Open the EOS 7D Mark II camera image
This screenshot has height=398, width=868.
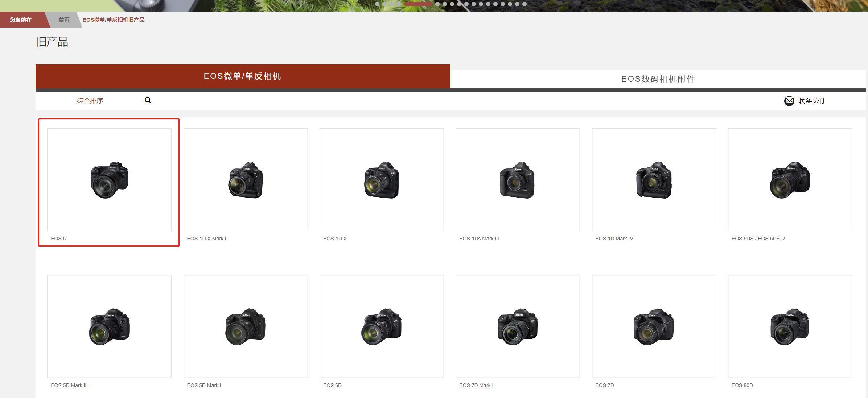pos(518,326)
